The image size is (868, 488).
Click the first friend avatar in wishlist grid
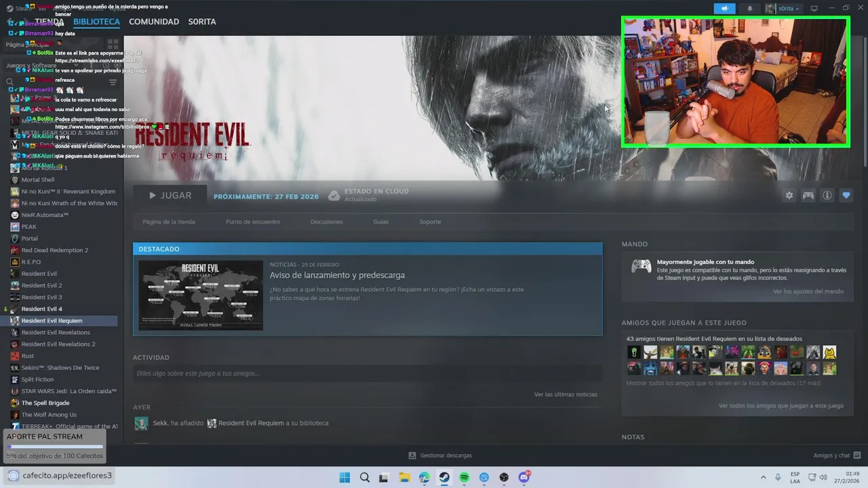click(634, 352)
